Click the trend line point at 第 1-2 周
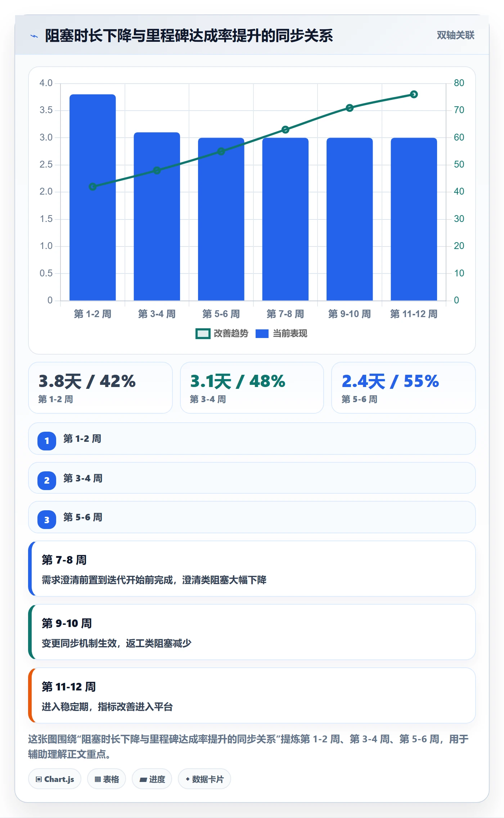504x818 pixels. (x=93, y=187)
